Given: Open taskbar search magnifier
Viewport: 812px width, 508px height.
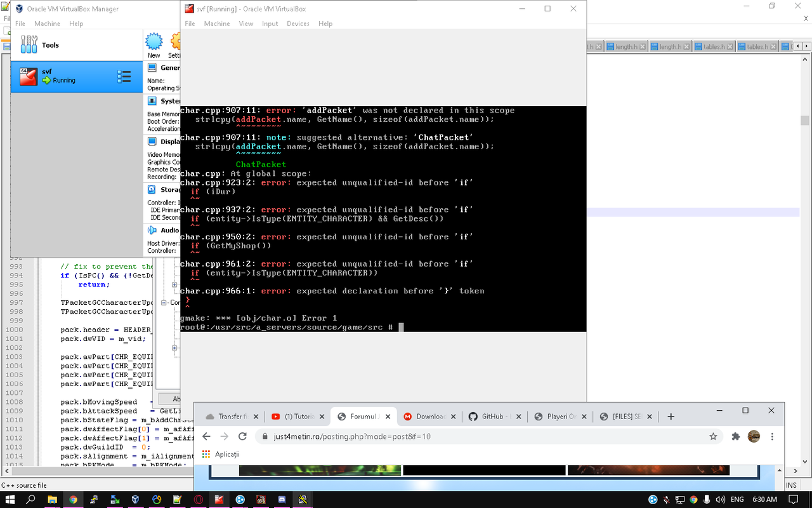Looking at the screenshot, I should tap(30, 500).
